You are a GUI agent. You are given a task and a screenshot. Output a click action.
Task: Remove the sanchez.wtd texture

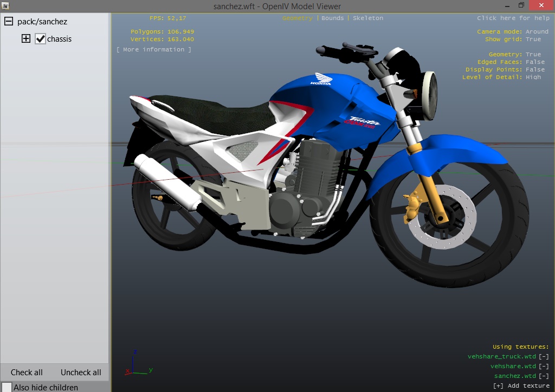[544, 376]
